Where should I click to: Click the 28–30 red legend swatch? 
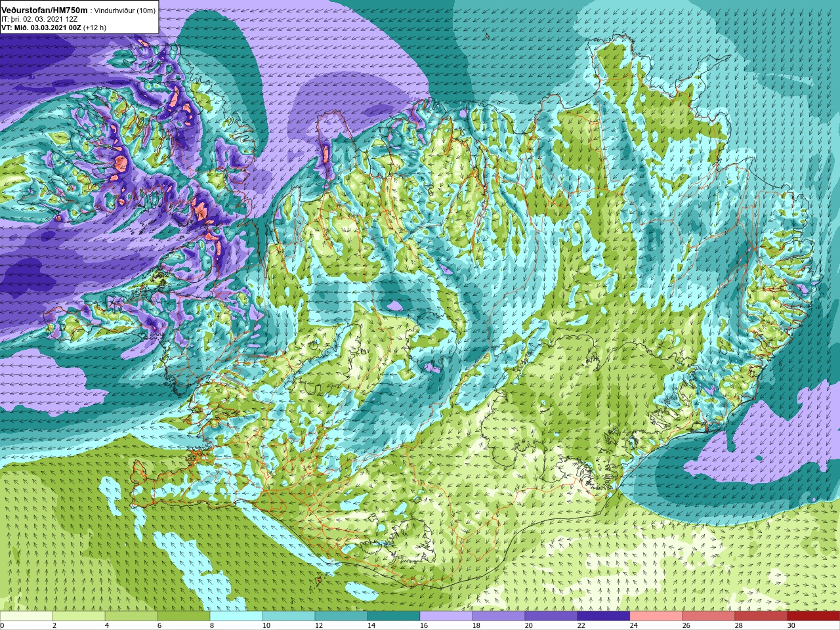point(761,616)
